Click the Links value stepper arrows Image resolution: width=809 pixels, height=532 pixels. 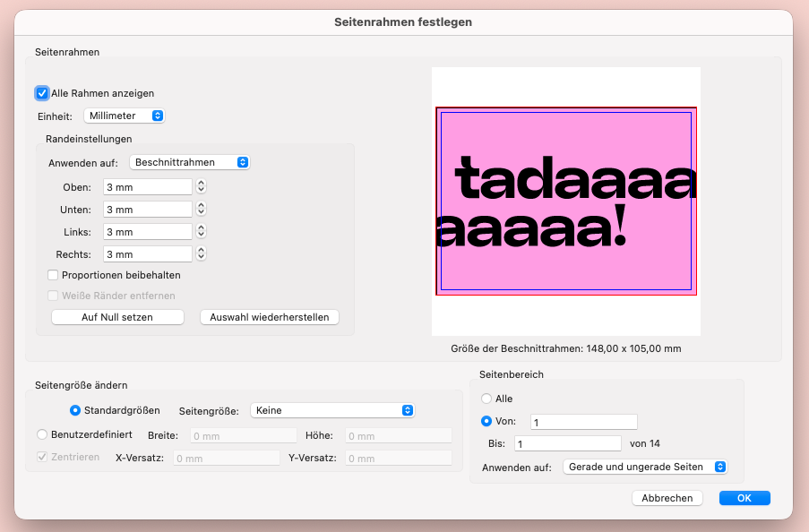pos(202,231)
